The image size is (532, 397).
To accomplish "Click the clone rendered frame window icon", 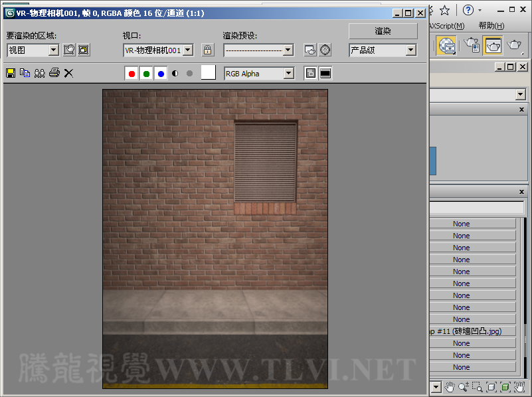I will pos(40,73).
